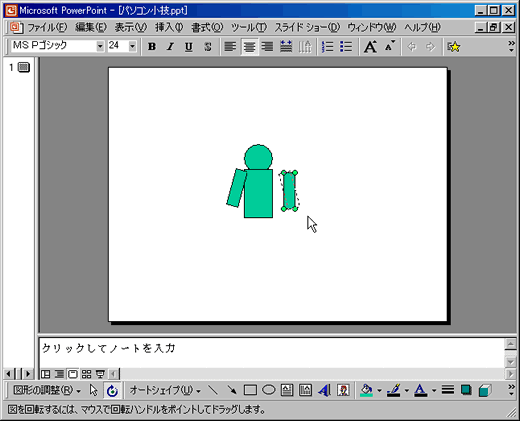Screen dimensions: 520x421
Task: Open Line Color dropdown arrow
Action: click(x=407, y=390)
